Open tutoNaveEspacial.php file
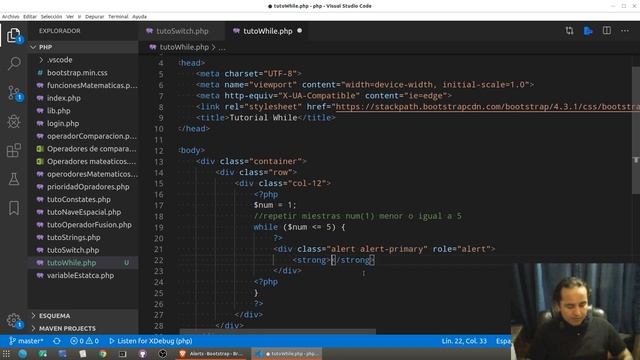This screenshot has width=640, height=360. coord(83,212)
